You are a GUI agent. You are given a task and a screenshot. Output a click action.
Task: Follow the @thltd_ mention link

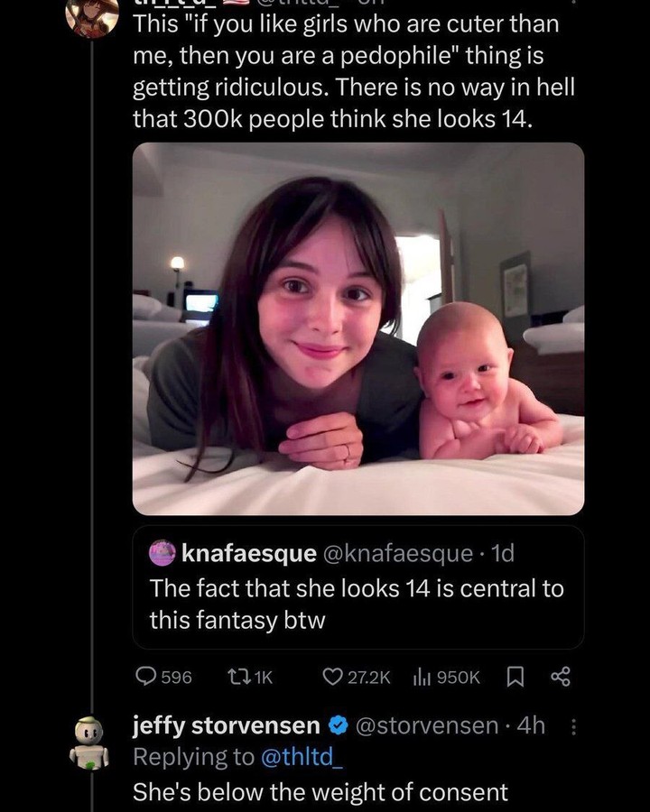302,758
